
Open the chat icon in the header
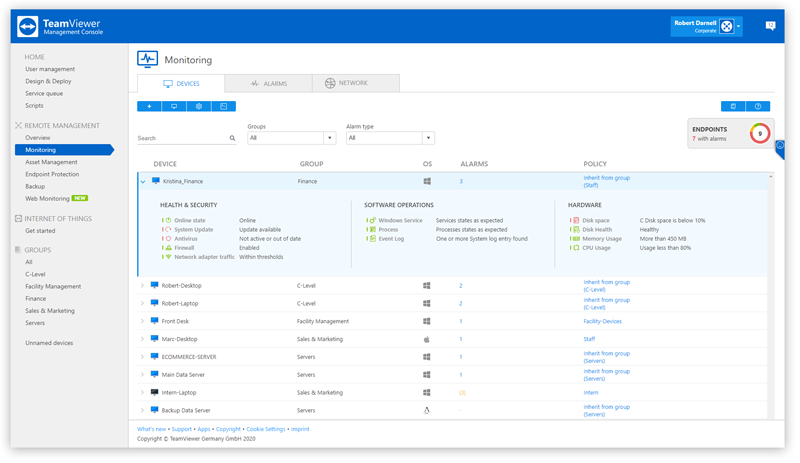pos(770,26)
